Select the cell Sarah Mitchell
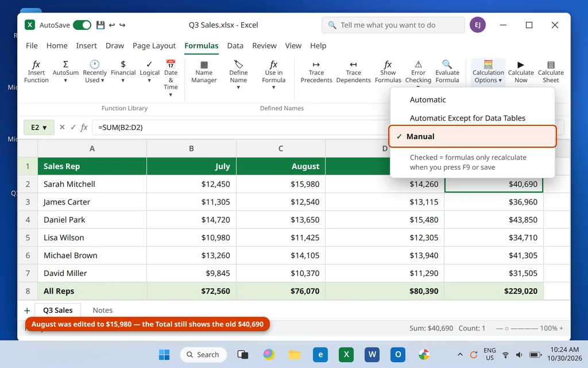This screenshot has width=588, height=368. [x=92, y=184]
